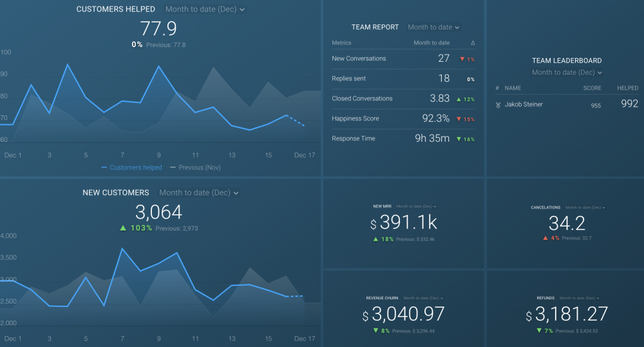Click the green up arrow under New MRR value

[x=375, y=239]
